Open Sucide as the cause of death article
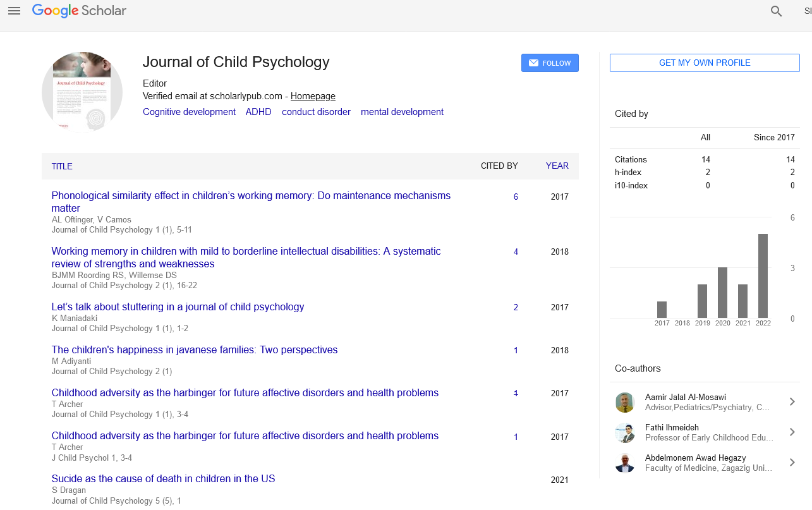 click(x=163, y=478)
